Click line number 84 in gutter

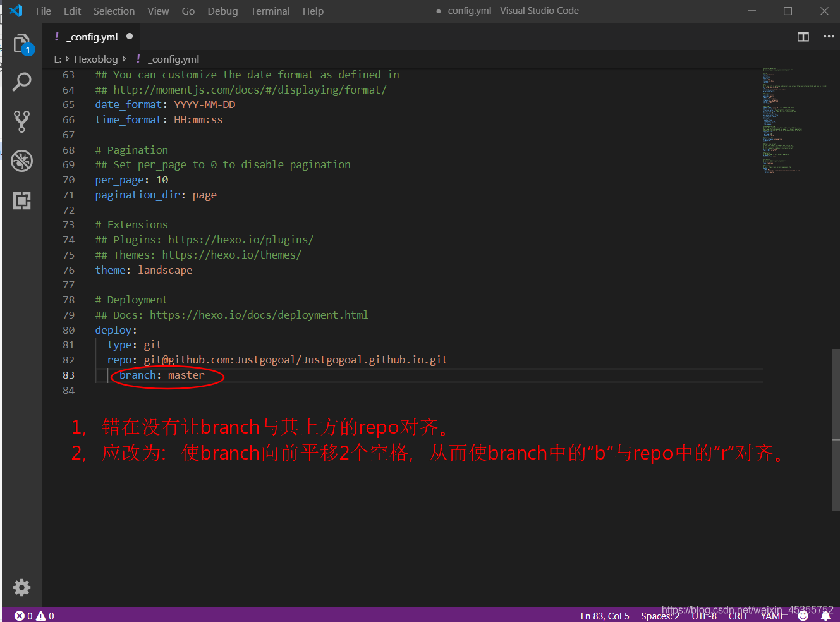[x=68, y=390]
